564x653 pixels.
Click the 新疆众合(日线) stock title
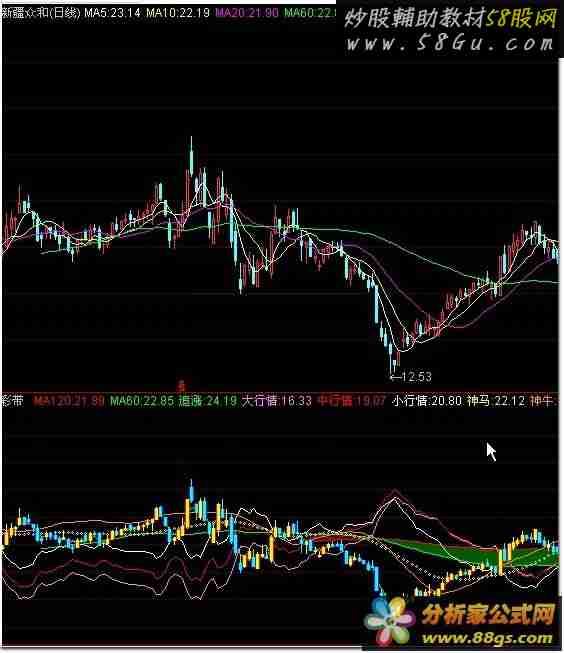40,12
